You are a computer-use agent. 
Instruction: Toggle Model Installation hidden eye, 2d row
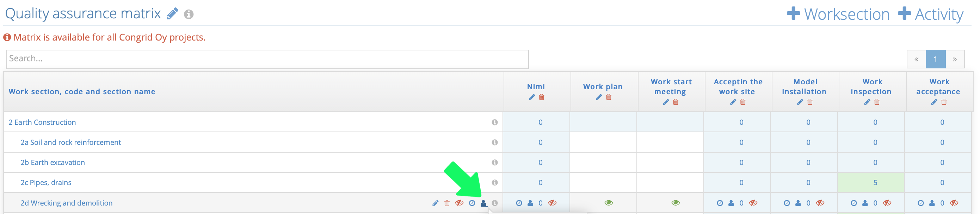(820, 203)
